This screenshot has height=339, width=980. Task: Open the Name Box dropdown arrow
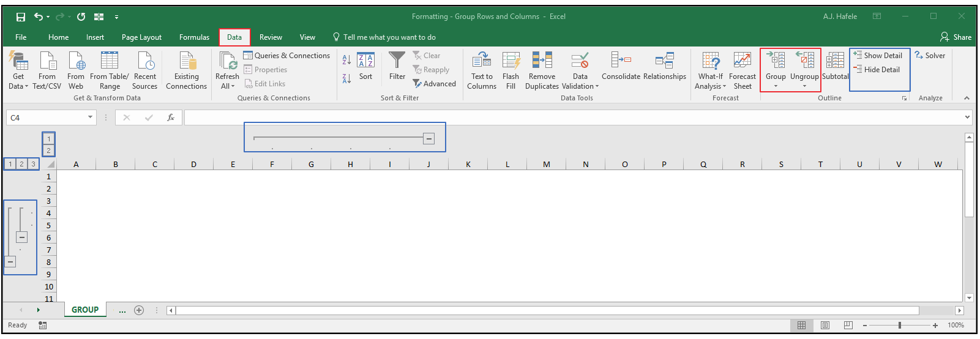91,117
